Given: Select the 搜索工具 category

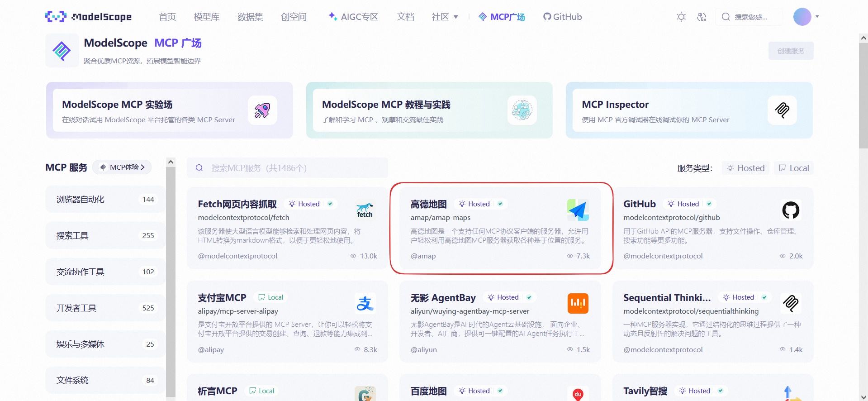Looking at the screenshot, I should click(x=105, y=235).
